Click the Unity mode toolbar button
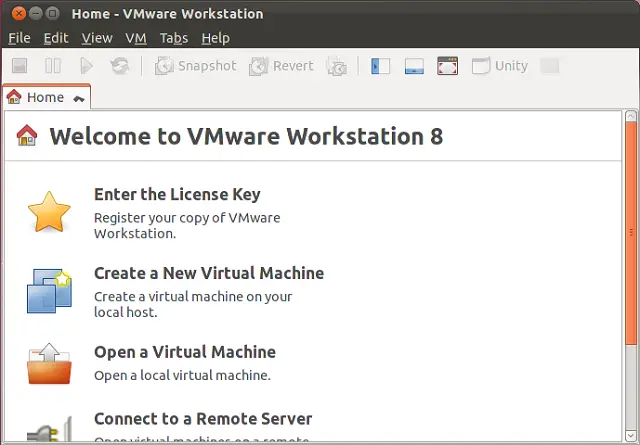 pyautogui.click(x=500, y=66)
